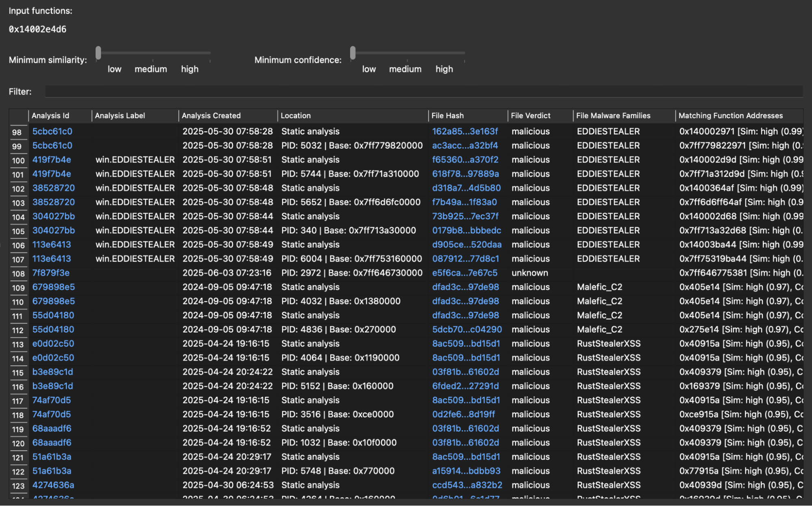Open file hash link a15914...bdbb93
Screen dimensions: 812x506
tap(466, 471)
